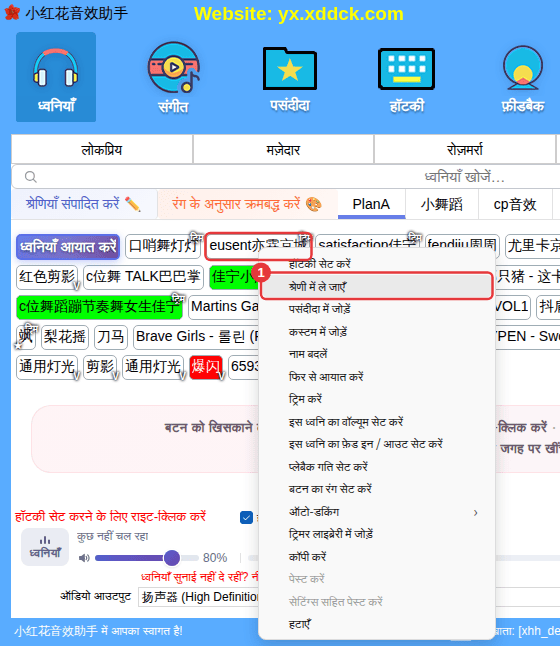Viewport: 560px width, 646px height.
Task: Open the हॉटकी keyboard section
Action: [x=406, y=77]
